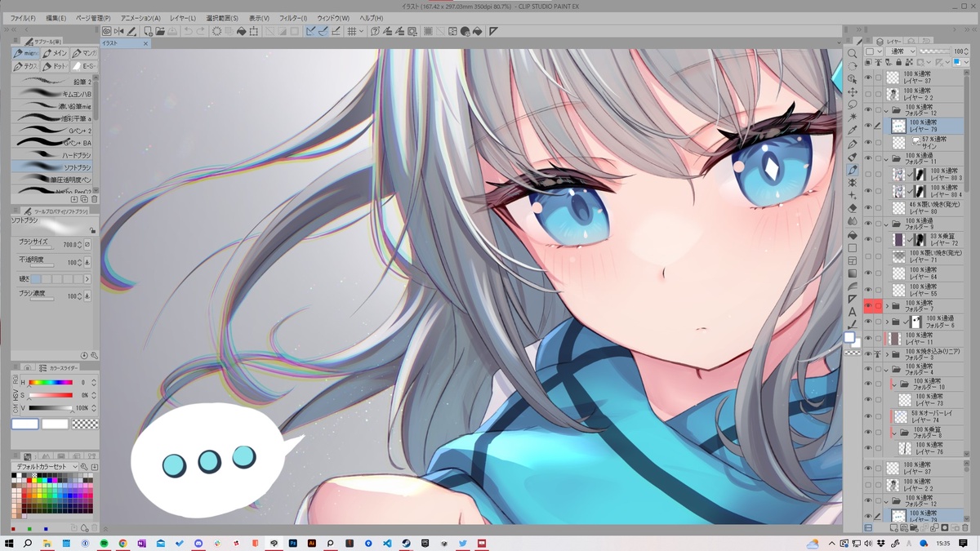The height and width of the screenshot is (551, 980).
Task: Open the フィルター(I) menu
Action: click(x=293, y=18)
